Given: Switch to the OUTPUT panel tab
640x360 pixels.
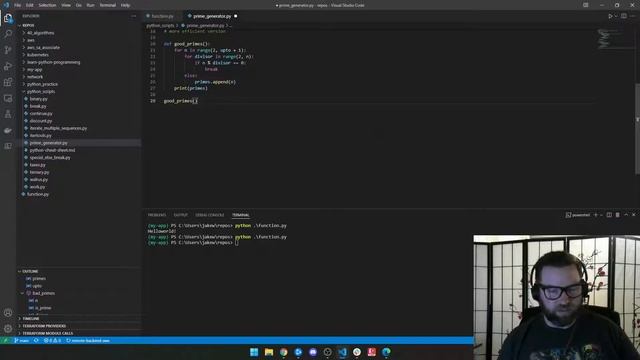Looking at the screenshot, I should [181, 215].
